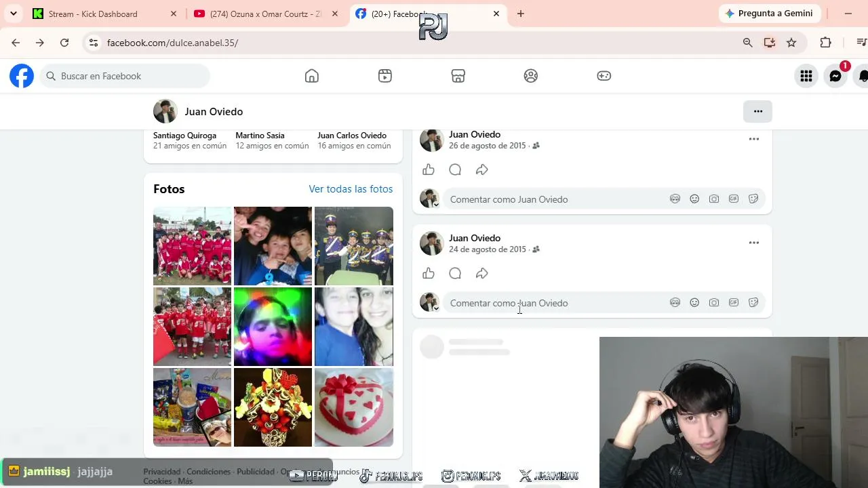Image resolution: width=868 pixels, height=488 pixels.
Task: Like the 24 de agosto de 2015 post
Action: coord(429,273)
